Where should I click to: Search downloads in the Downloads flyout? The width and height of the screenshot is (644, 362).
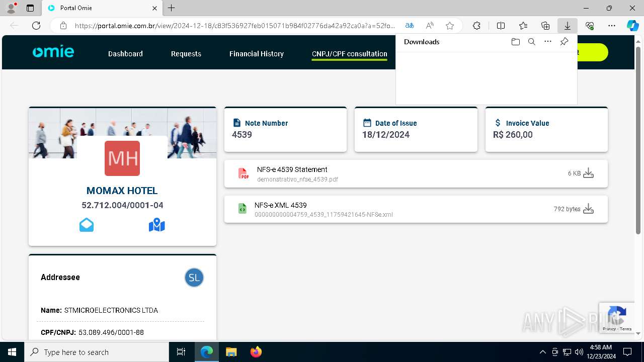531,42
